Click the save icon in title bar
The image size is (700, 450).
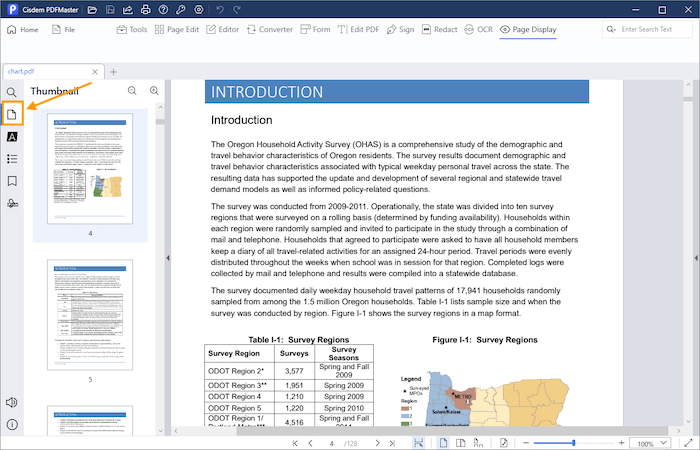pyautogui.click(x=110, y=9)
